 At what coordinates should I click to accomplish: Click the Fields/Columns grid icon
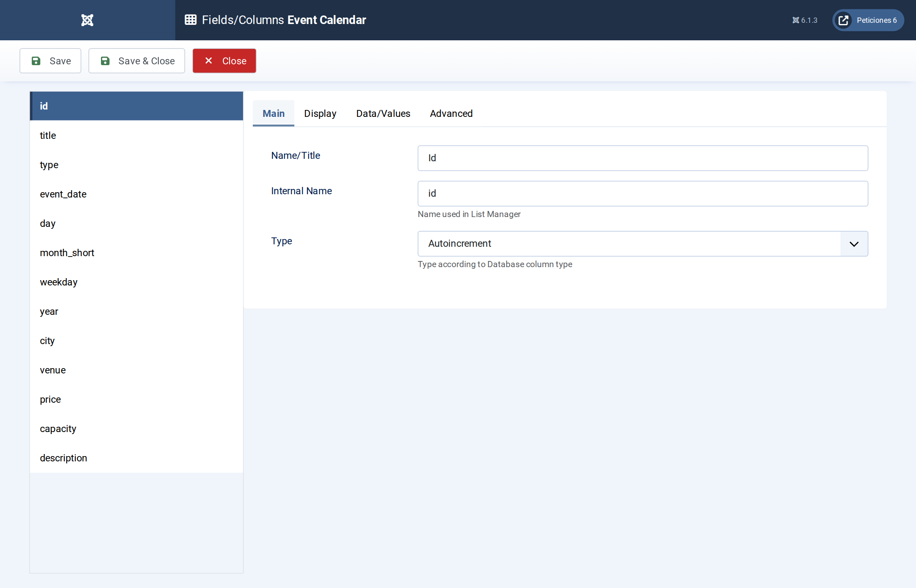pos(191,20)
